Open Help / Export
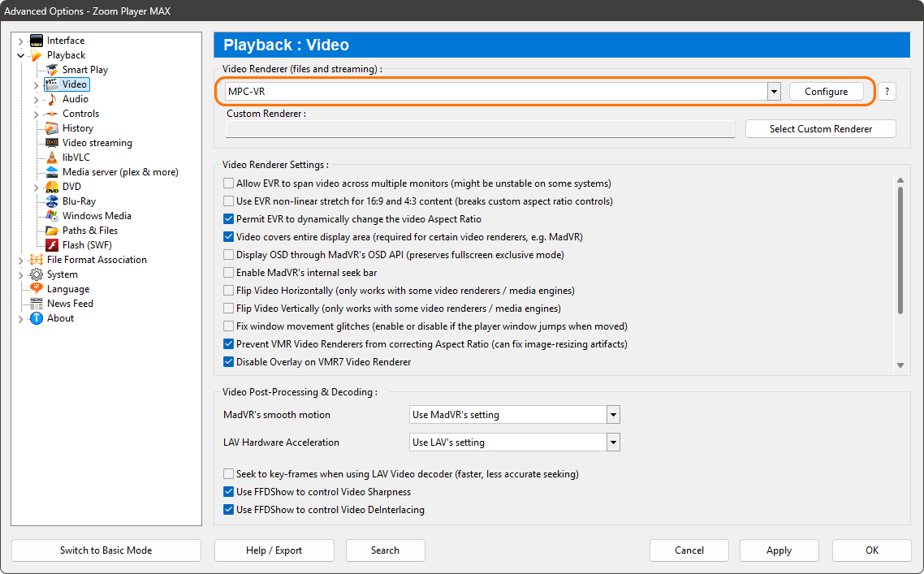Screen dimensions: 924x574 point(274,550)
